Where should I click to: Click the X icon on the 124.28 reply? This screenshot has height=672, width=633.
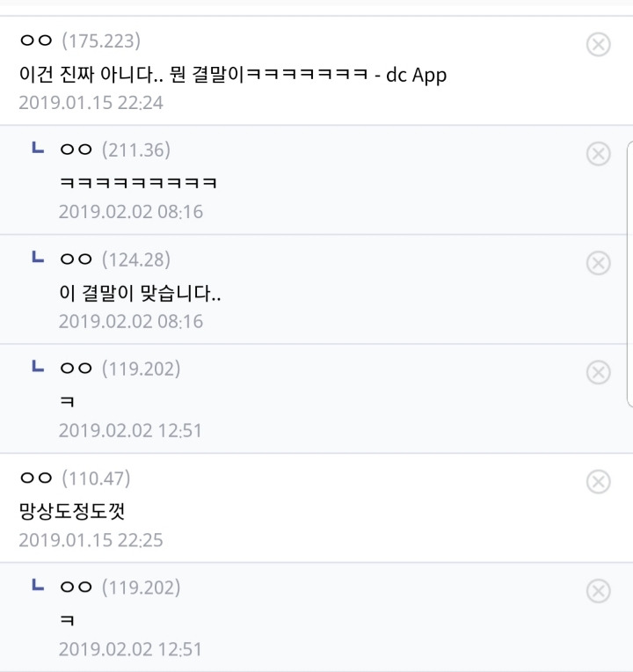click(x=599, y=263)
